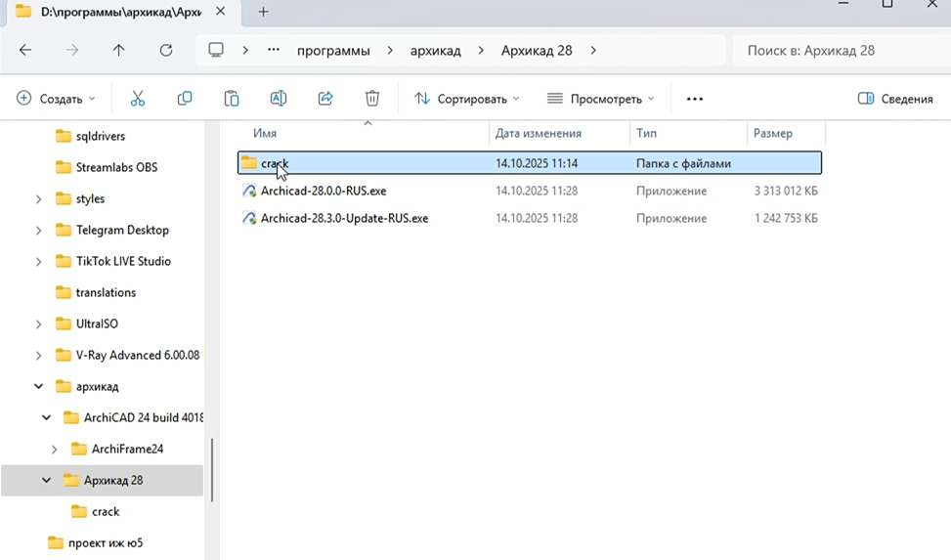Click the navigation pane vertical scrollbar
The height and width of the screenshot is (560, 951).
coord(212,470)
